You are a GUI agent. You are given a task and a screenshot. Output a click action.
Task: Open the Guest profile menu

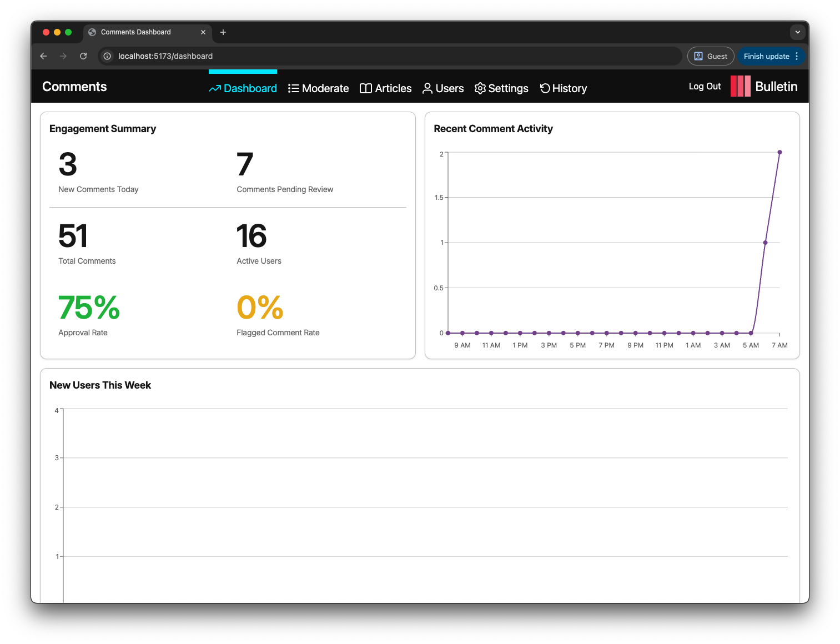click(711, 56)
